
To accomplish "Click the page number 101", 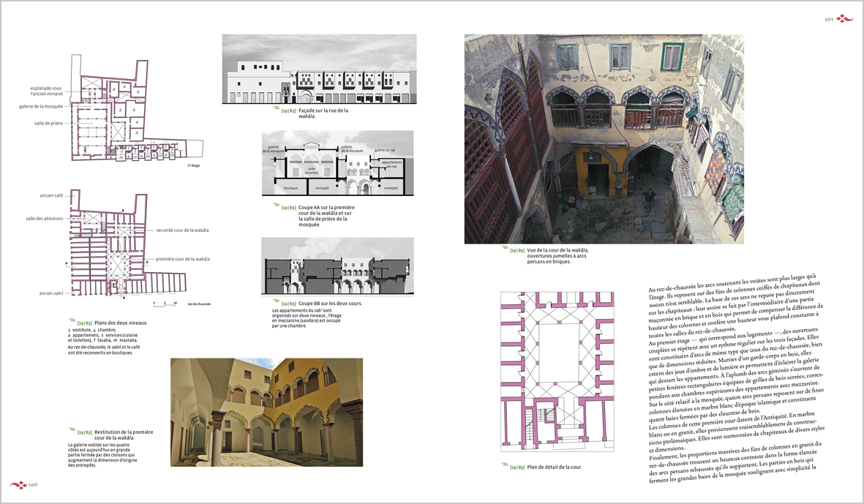I will point(829,20).
